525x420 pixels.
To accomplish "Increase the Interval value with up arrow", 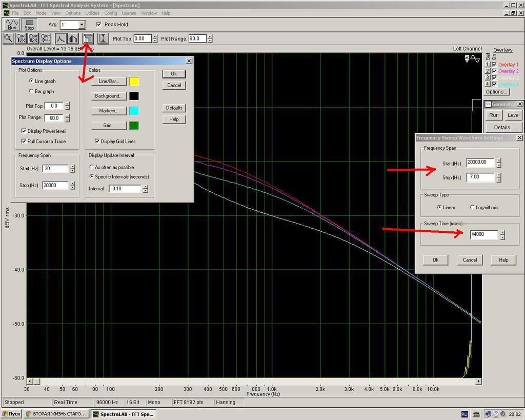I will tap(145, 187).
